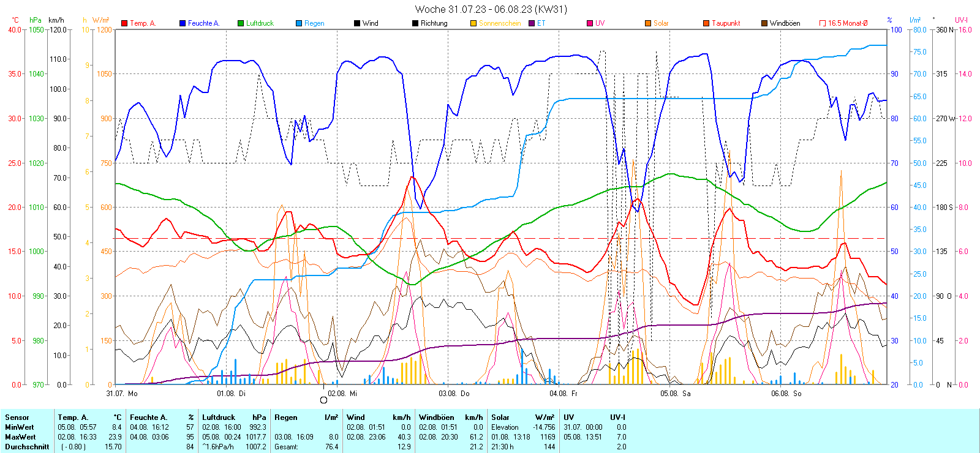This screenshot has width=980, height=453.
Task: Select the elevation value -14.756
Action: point(544,427)
